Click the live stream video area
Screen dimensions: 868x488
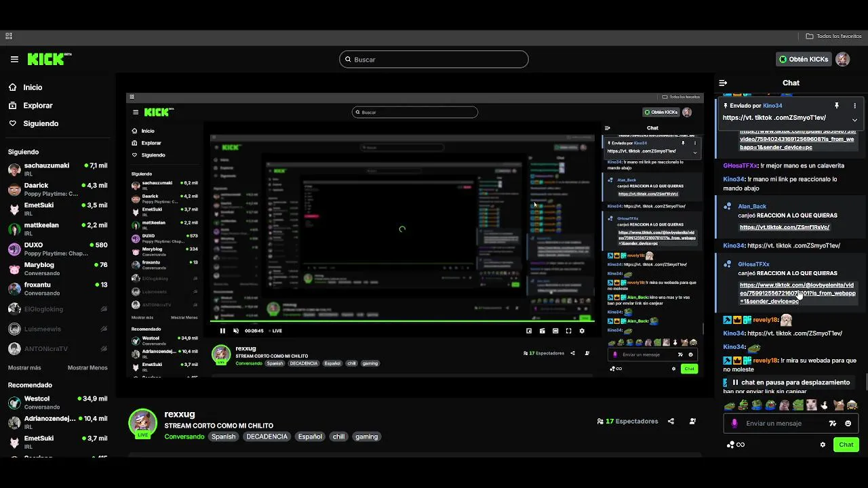click(414, 235)
